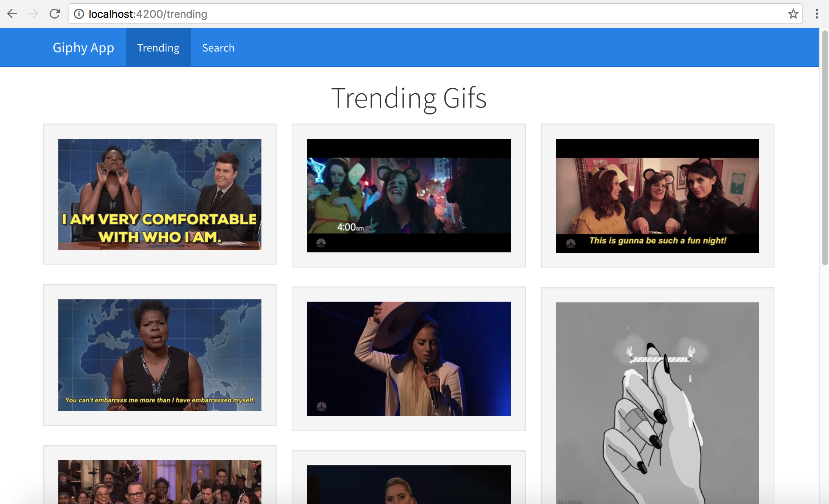The width and height of the screenshot is (829, 504).
Task: Reload the page with refresh icon
Action: (55, 14)
